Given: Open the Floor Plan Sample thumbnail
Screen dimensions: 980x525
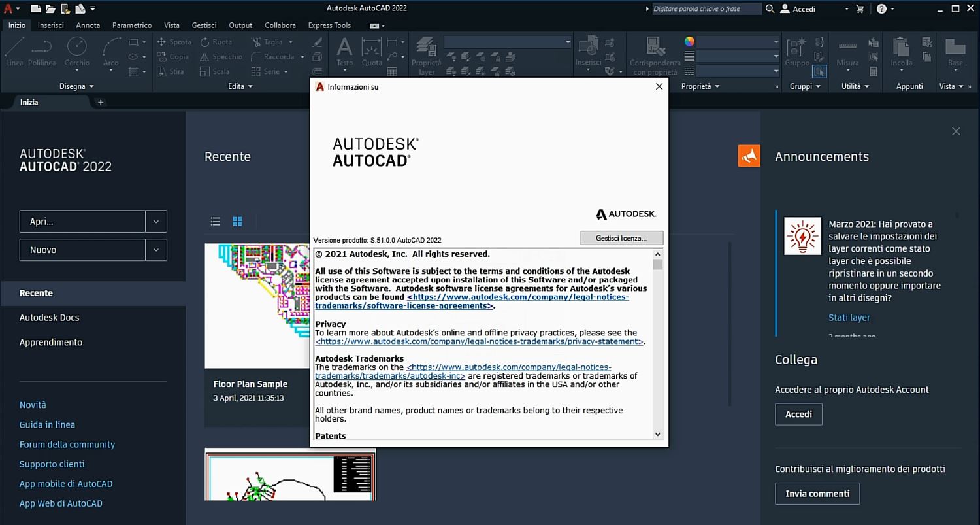Looking at the screenshot, I should coord(257,306).
